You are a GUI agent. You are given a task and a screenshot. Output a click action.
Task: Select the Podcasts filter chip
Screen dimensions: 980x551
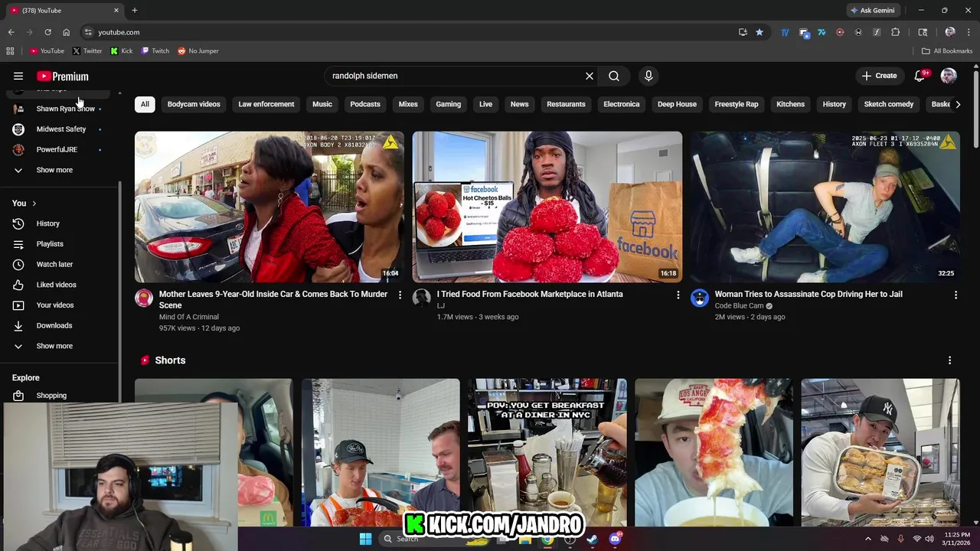coord(365,104)
